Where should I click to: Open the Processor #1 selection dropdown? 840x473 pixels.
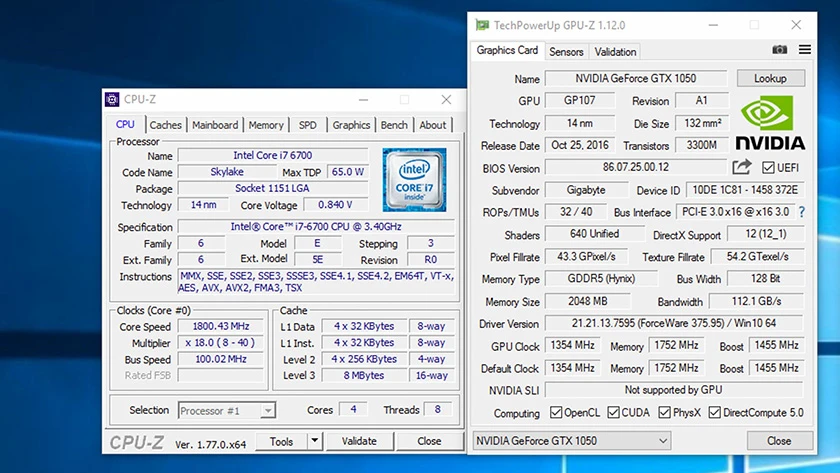click(x=267, y=410)
